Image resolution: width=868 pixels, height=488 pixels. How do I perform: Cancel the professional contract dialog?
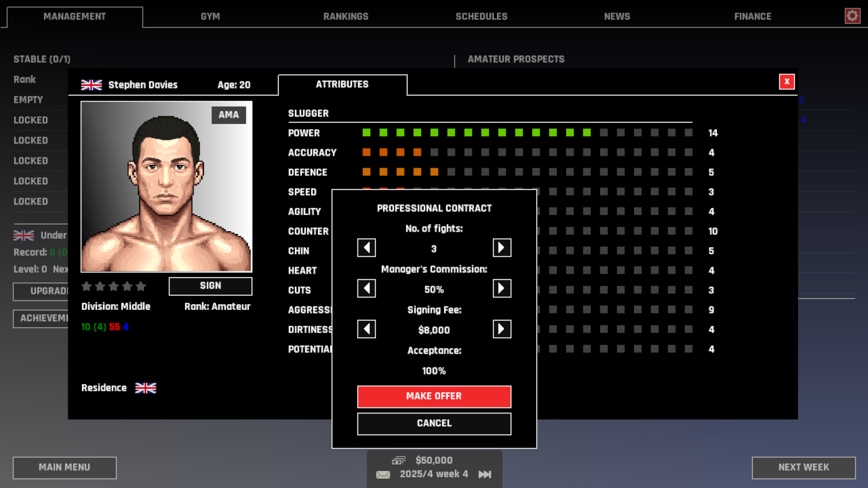(x=434, y=423)
